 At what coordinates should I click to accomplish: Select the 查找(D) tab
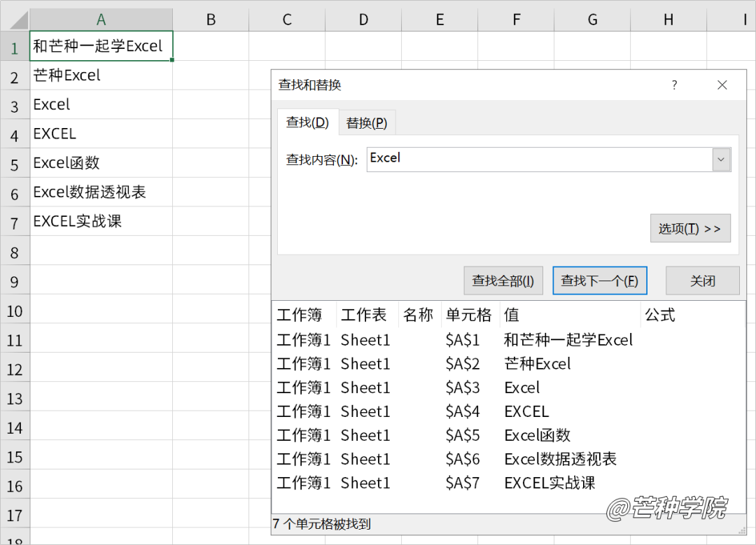click(x=307, y=122)
